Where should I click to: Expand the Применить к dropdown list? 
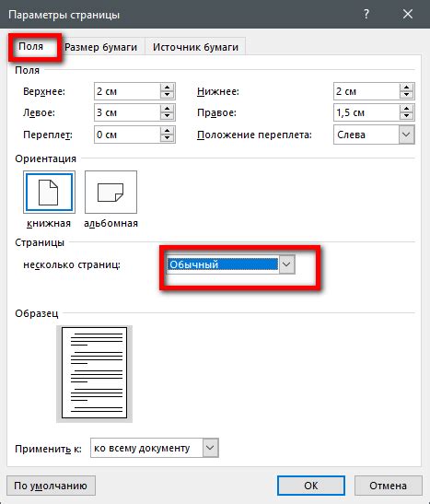(x=210, y=448)
